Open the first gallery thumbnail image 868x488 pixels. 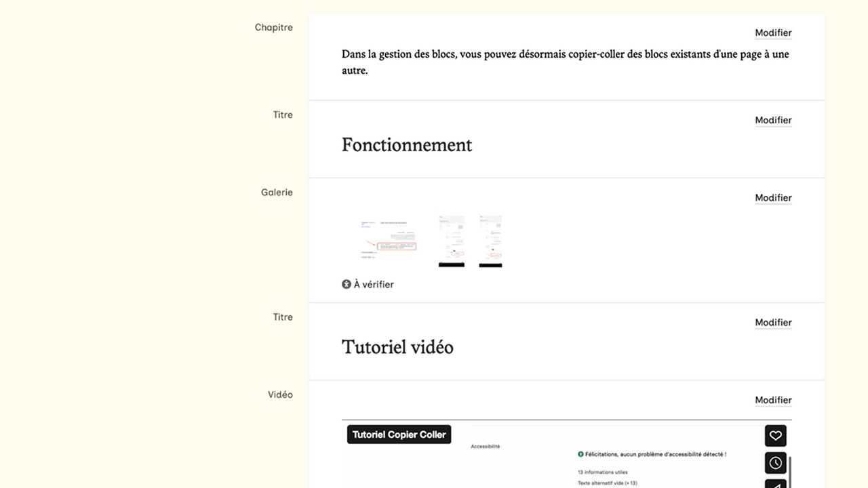[389, 241]
